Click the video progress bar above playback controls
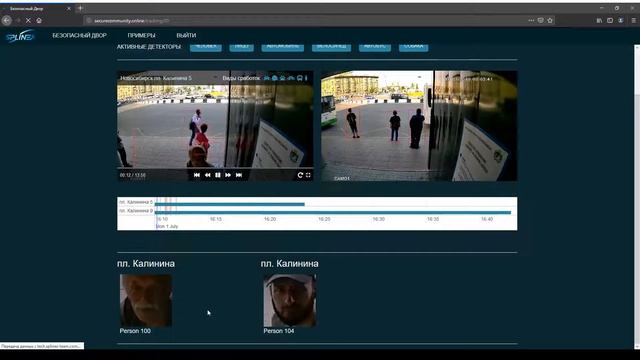Screen dimensions: 640x360 coord(215,168)
